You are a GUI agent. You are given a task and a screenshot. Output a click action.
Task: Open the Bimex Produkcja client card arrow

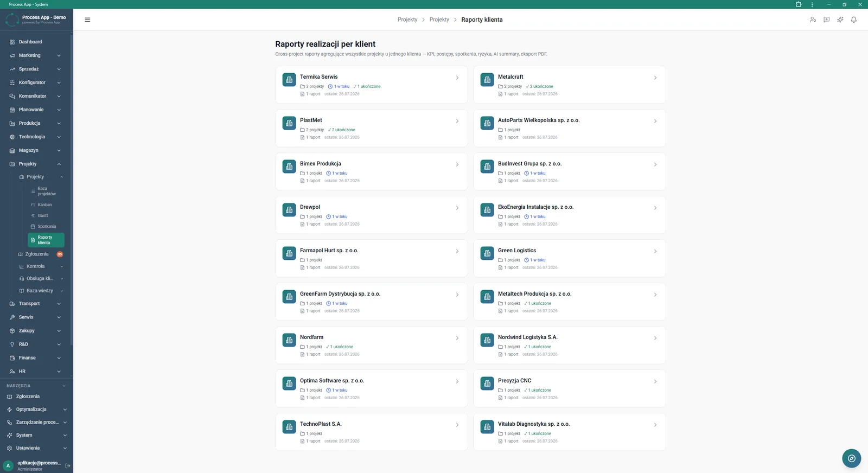[x=457, y=164]
